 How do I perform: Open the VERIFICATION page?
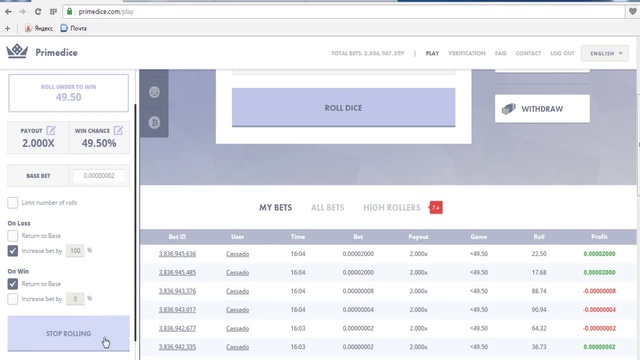467,53
